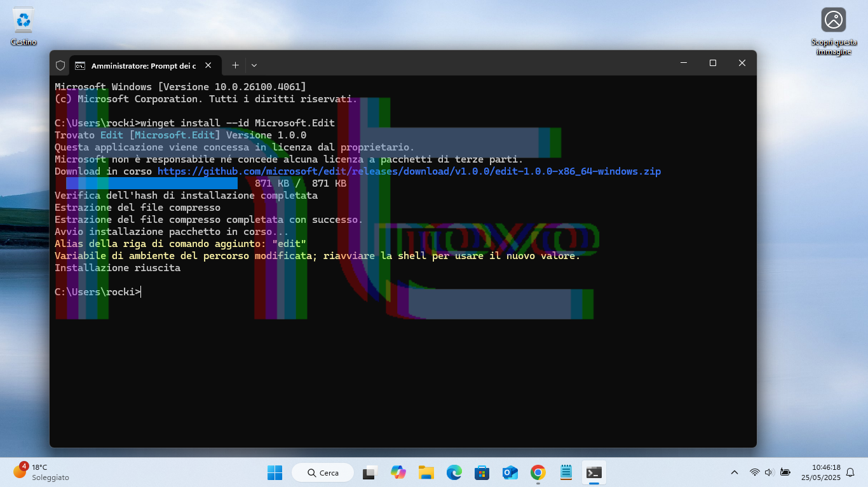Open the Scopri questa immagine desktop icon
This screenshot has height=487, width=868.
coord(833,32)
